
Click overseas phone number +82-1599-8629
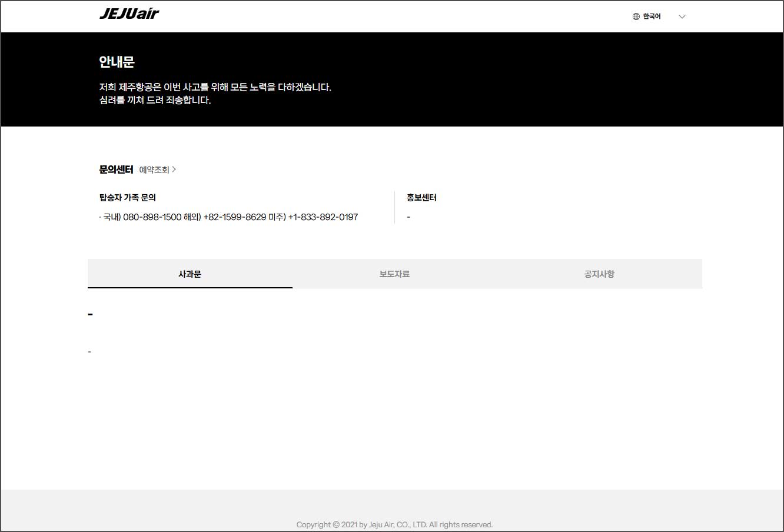(234, 217)
